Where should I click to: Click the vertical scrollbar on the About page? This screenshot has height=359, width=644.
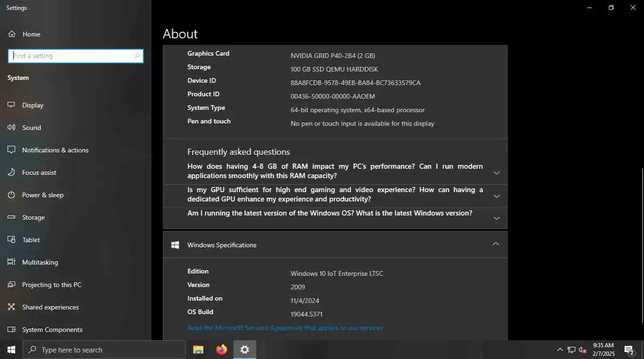642,245
